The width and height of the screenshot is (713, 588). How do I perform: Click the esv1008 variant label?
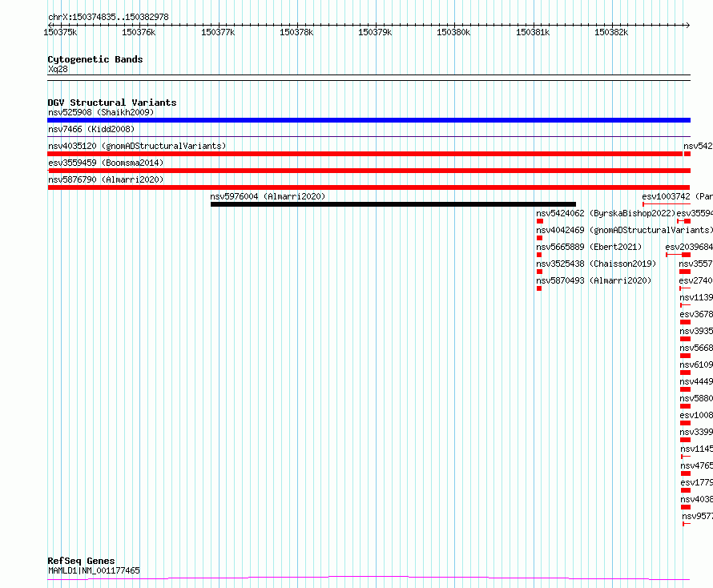[x=696, y=415]
